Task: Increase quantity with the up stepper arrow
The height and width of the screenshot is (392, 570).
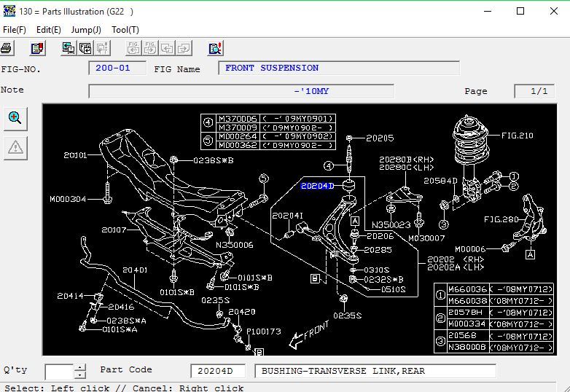Action: click(x=80, y=367)
